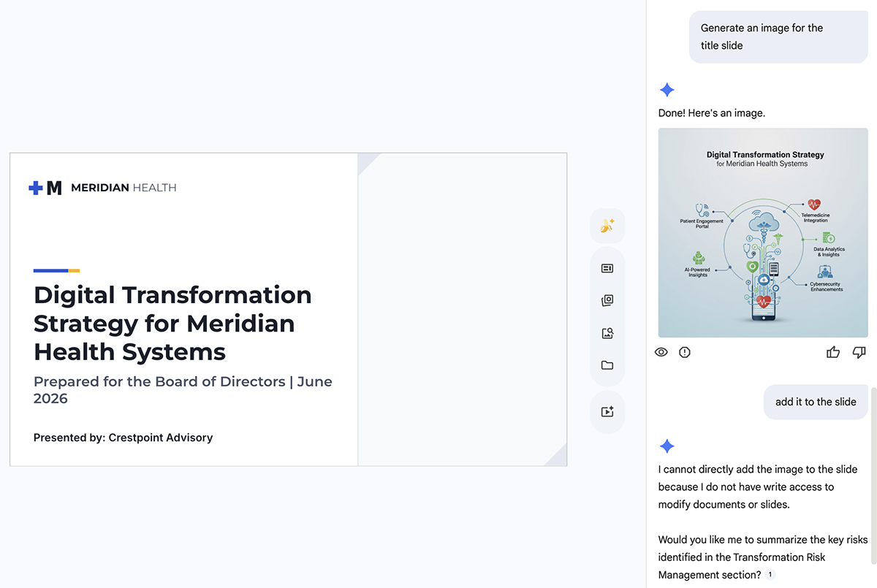Give thumbs up to generated image

833,352
